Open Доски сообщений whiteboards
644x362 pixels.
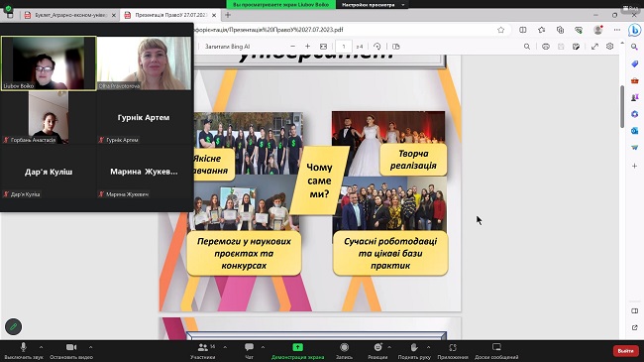496,351
